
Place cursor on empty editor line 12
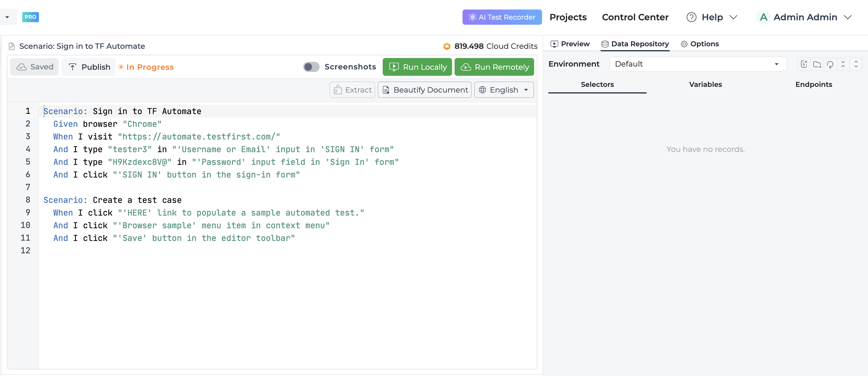click(x=287, y=250)
